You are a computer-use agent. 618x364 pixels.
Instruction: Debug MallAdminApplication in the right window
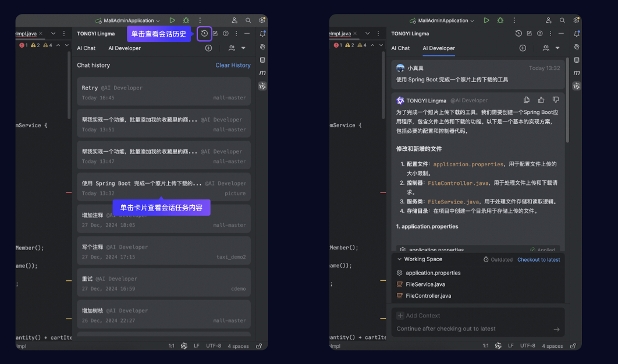(500, 20)
